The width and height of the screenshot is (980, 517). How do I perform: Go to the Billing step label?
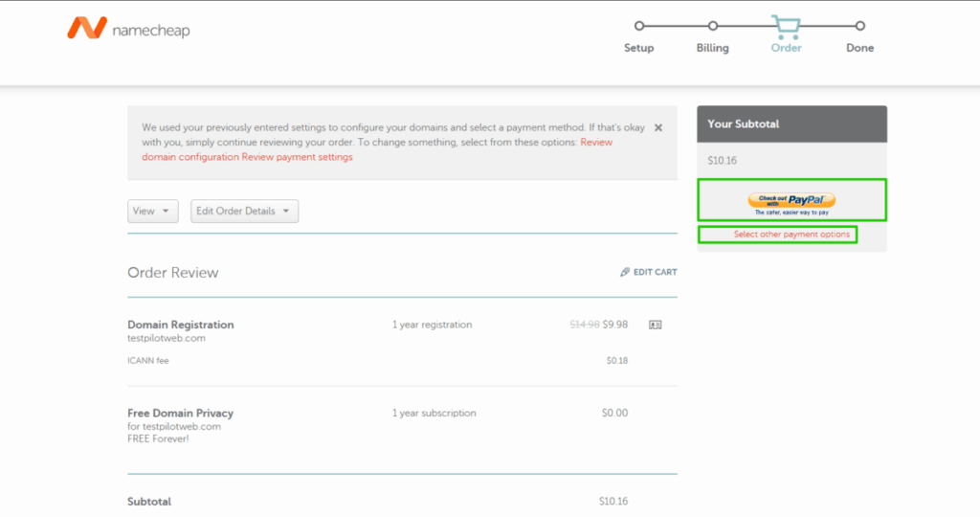pyautogui.click(x=712, y=48)
